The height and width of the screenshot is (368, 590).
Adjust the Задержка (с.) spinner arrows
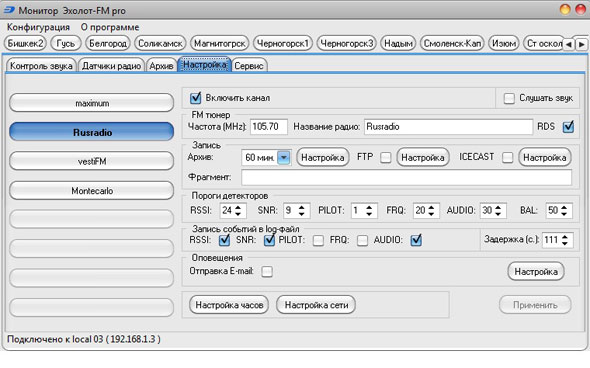565,240
